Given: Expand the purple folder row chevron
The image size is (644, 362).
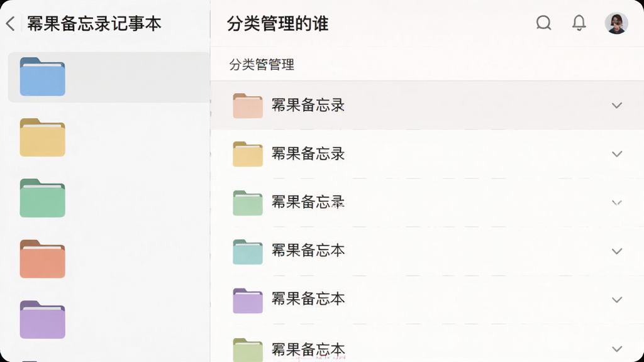Looking at the screenshot, I should 617,300.
